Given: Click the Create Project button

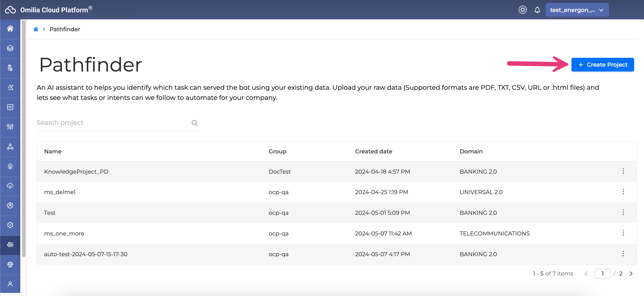Looking at the screenshot, I should (602, 65).
